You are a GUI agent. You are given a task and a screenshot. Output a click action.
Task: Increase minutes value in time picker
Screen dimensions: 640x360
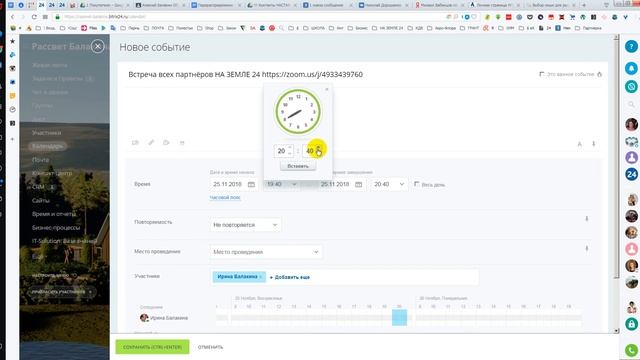[318, 148]
